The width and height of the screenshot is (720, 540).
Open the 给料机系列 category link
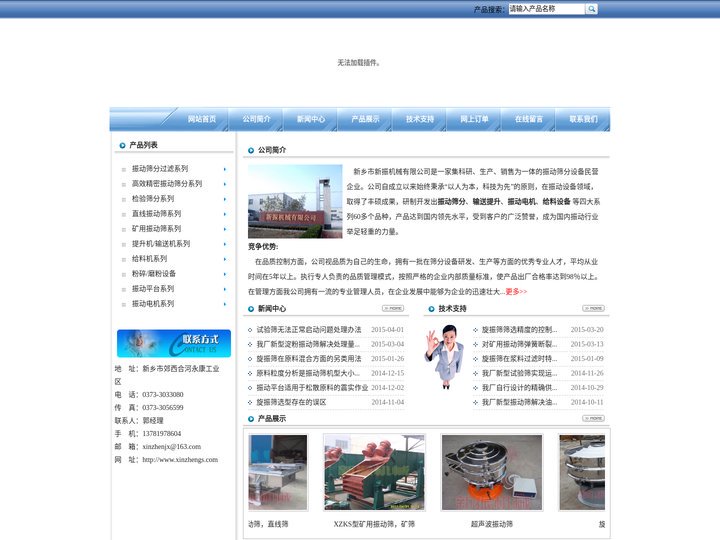point(149,259)
